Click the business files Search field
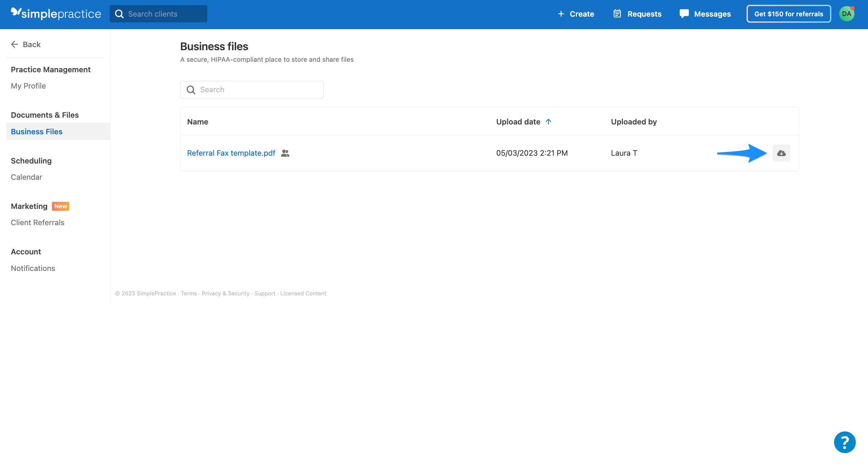 (x=252, y=90)
